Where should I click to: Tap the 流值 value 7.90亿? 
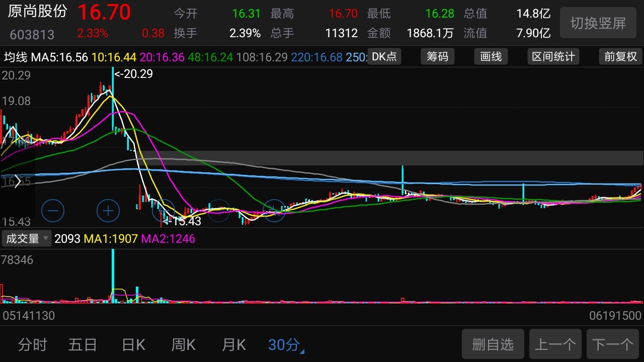click(x=534, y=34)
